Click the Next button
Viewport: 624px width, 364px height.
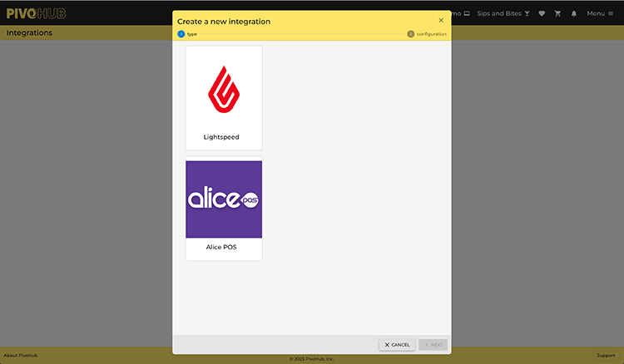(433, 344)
